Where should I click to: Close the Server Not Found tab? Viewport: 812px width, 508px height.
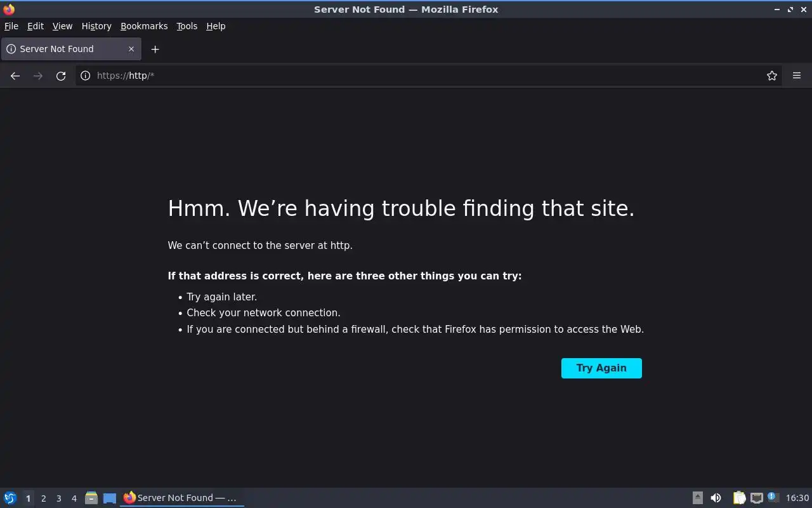click(x=131, y=49)
